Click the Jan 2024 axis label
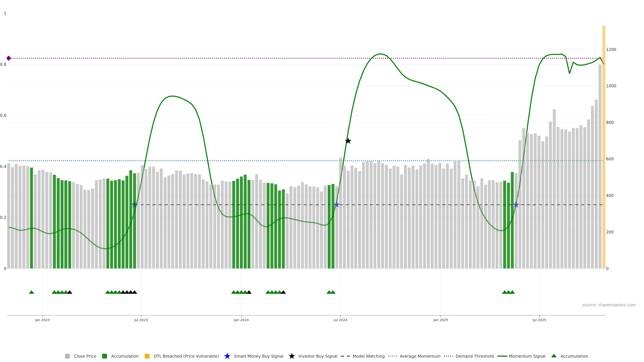The height and width of the screenshot is (362, 644). click(241, 320)
